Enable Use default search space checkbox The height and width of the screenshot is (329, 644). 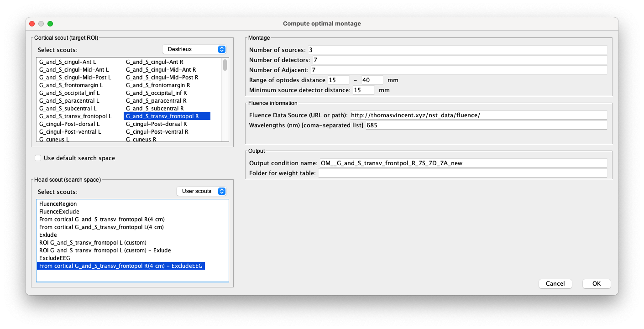point(38,158)
